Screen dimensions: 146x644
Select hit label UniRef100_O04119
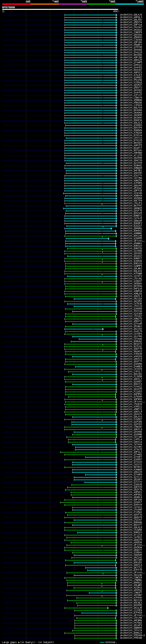coord(131,52)
